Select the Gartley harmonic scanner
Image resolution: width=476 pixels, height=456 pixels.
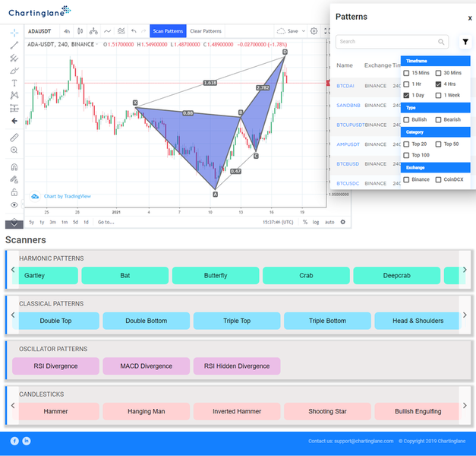coord(46,276)
